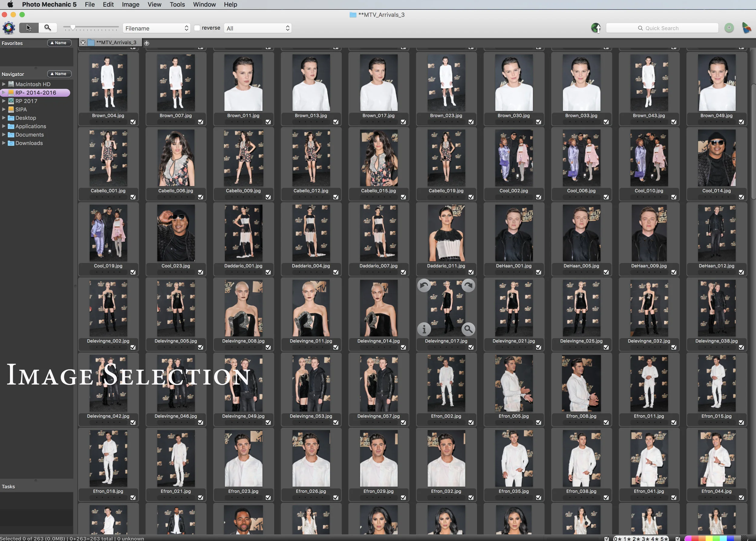Click the colorful bird icon at top right
The image size is (756, 541).
pos(746,28)
